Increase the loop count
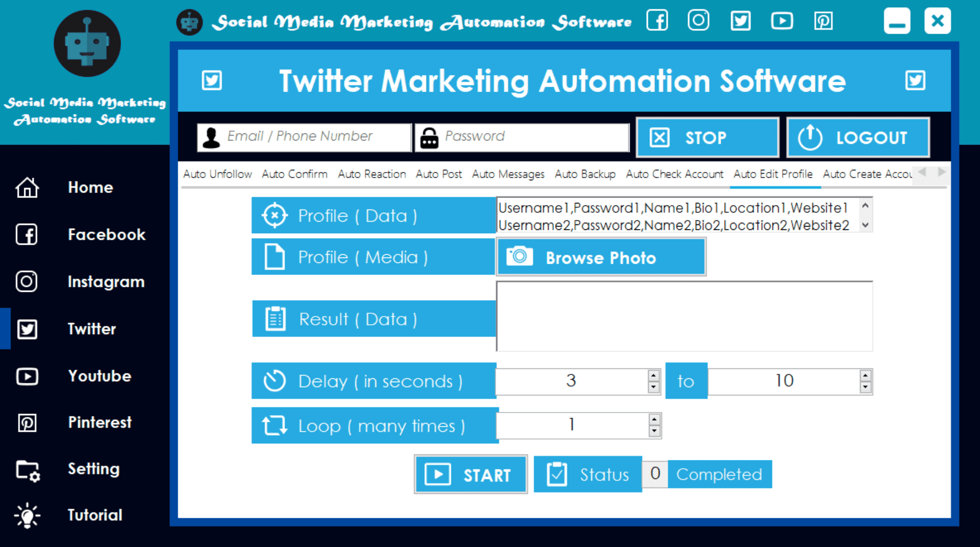This screenshot has width=980, height=547. 654,419
